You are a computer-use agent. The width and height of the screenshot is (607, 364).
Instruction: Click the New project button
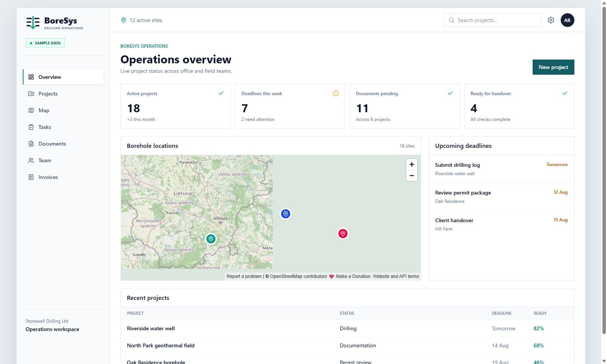pos(553,67)
